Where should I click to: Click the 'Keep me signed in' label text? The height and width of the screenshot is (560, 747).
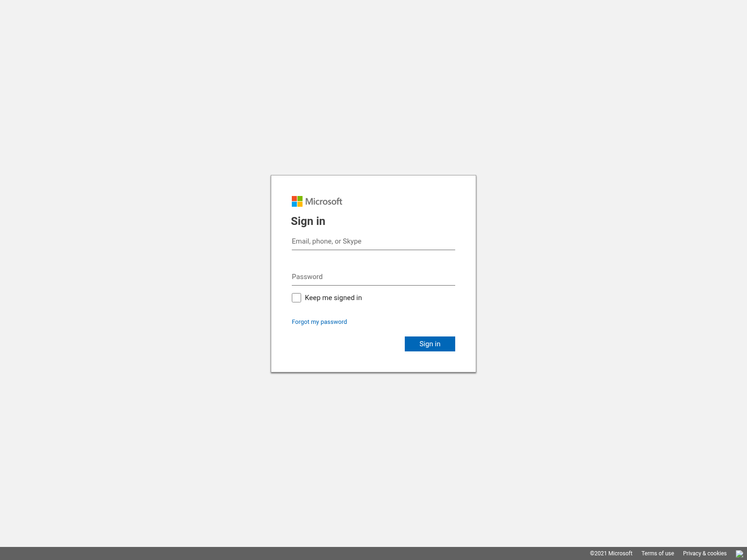click(333, 298)
